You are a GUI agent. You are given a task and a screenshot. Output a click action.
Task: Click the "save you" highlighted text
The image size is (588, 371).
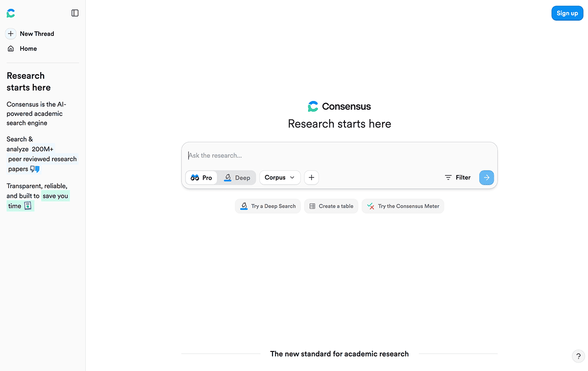tap(55, 196)
